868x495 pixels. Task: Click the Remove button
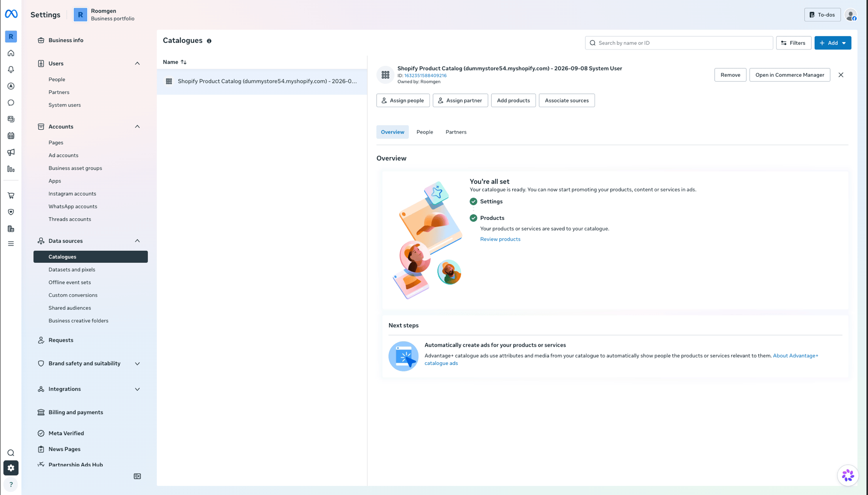click(730, 75)
